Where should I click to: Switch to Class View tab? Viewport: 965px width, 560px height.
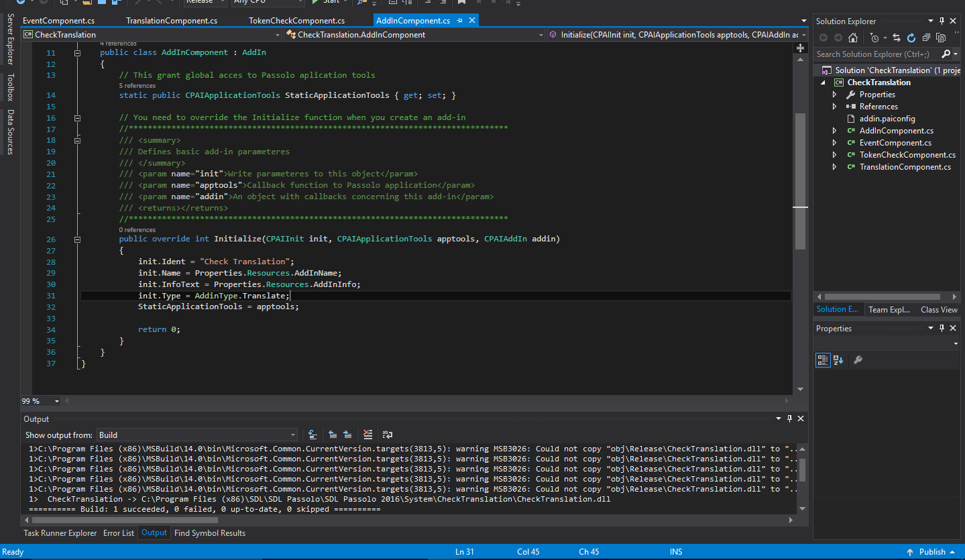click(x=939, y=309)
